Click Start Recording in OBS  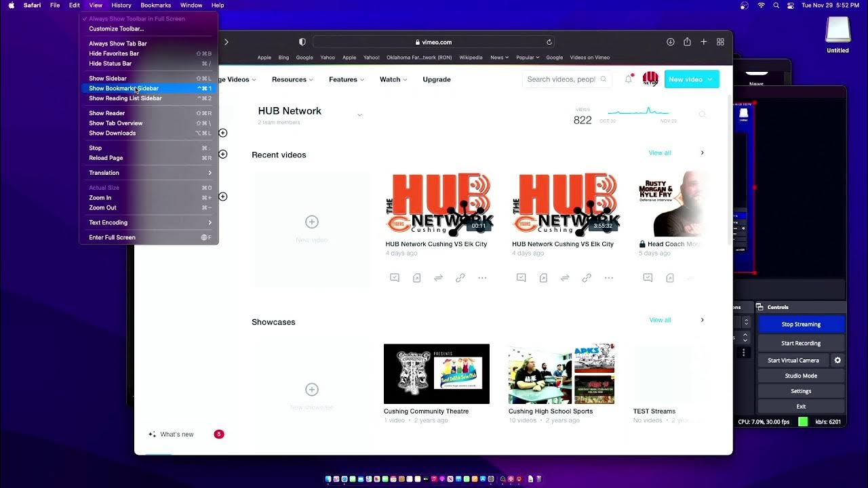pos(801,343)
